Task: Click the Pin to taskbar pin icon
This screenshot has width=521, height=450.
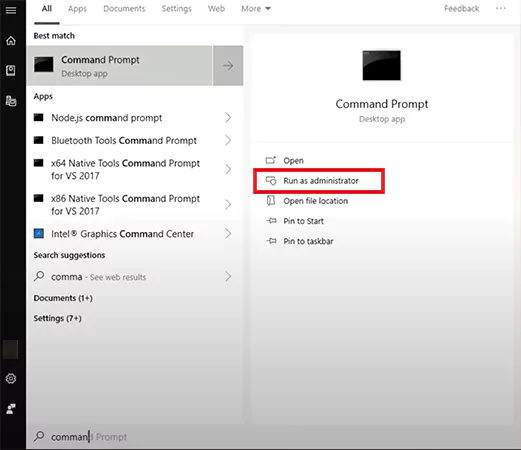Action: [271, 241]
